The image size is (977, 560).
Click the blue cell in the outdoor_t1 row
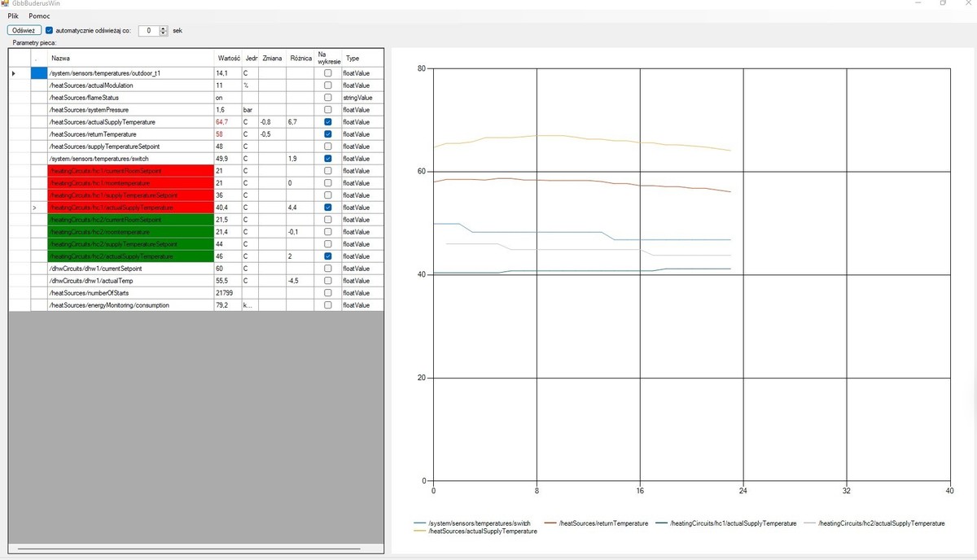(39, 73)
